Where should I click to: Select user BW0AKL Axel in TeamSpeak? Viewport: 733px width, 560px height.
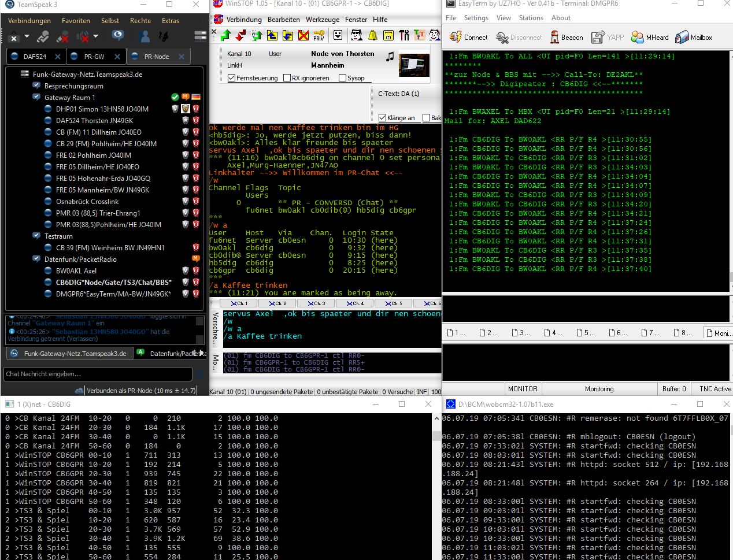pos(76,270)
